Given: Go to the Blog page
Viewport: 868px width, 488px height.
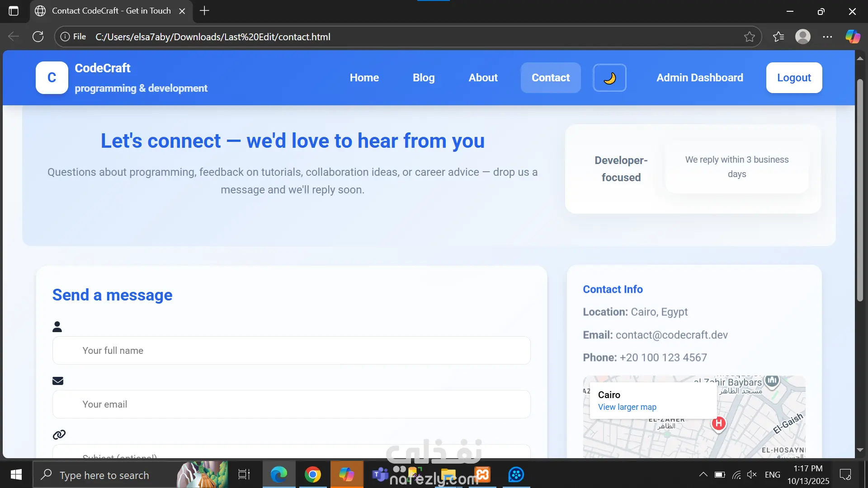Looking at the screenshot, I should pos(423,78).
